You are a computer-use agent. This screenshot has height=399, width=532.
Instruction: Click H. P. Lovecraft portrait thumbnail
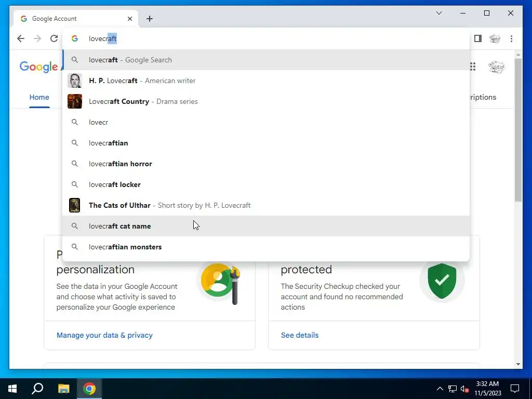pos(75,81)
